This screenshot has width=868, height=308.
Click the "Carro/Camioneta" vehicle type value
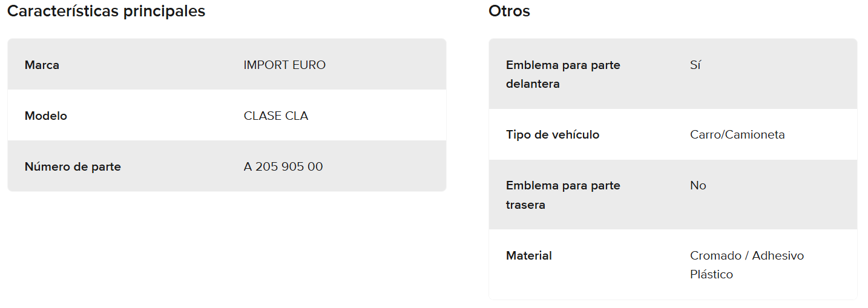737,134
